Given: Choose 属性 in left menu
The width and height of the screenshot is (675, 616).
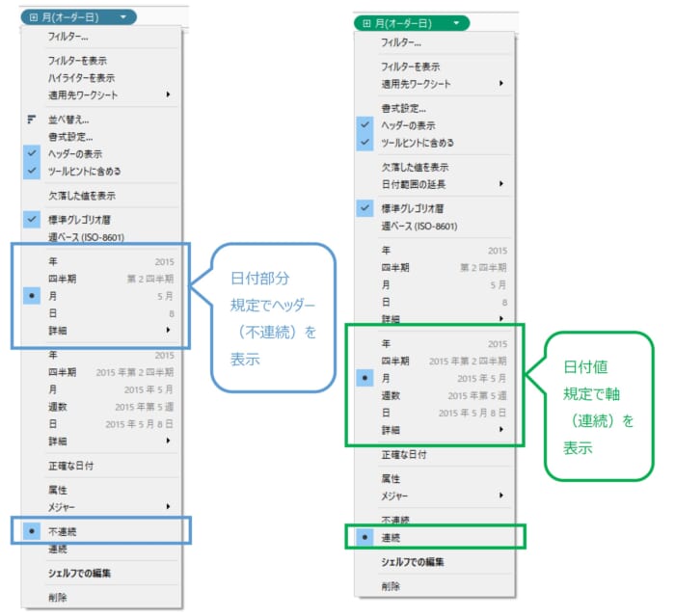Looking at the screenshot, I should 101,490.
